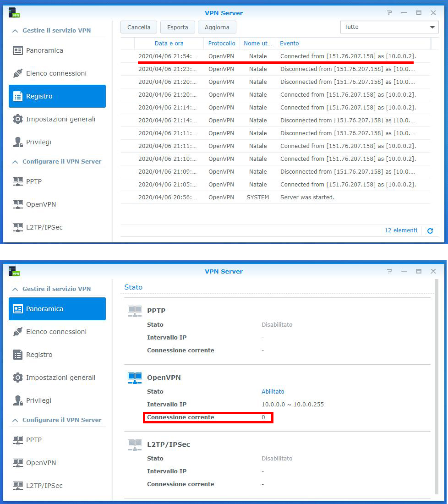The image size is (448, 504).
Task: Click the Esporta button
Action: coord(177,27)
